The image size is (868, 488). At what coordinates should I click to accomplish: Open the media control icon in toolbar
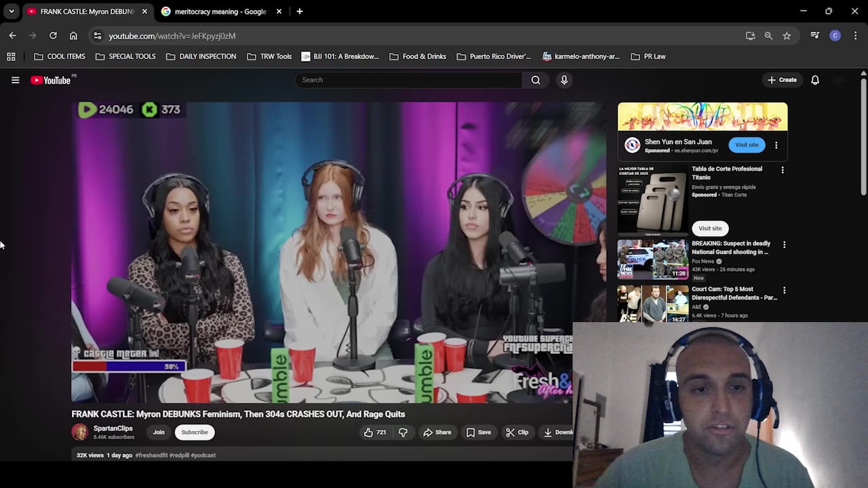(815, 36)
